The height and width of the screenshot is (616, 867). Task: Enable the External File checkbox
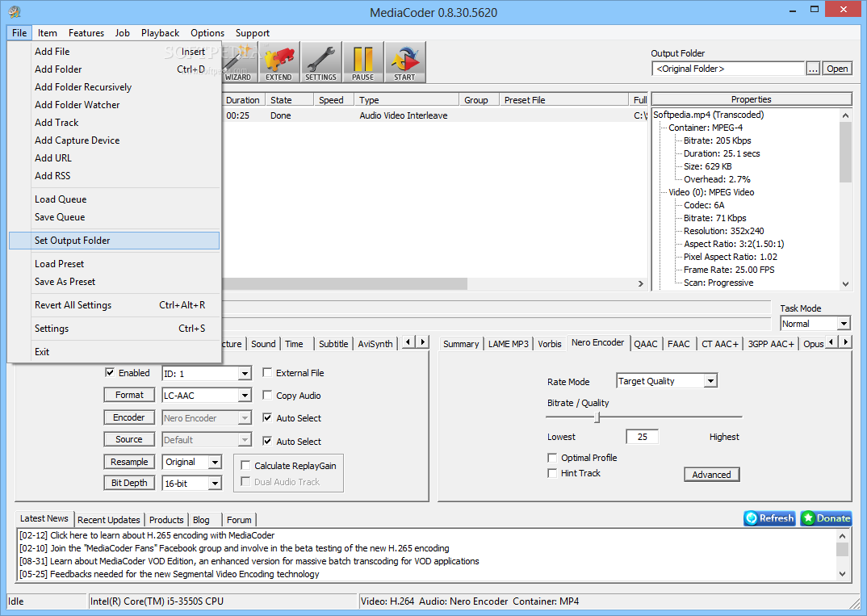click(267, 373)
